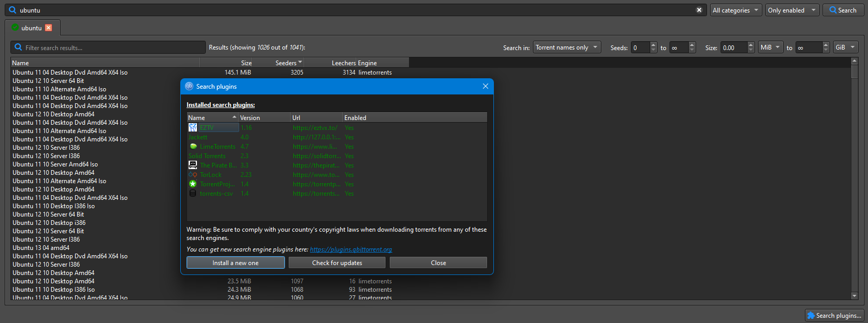The width and height of the screenshot is (868, 323).
Task: Open the plugins.qbittorrent.org link
Action: pyautogui.click(x=351, y=249)
